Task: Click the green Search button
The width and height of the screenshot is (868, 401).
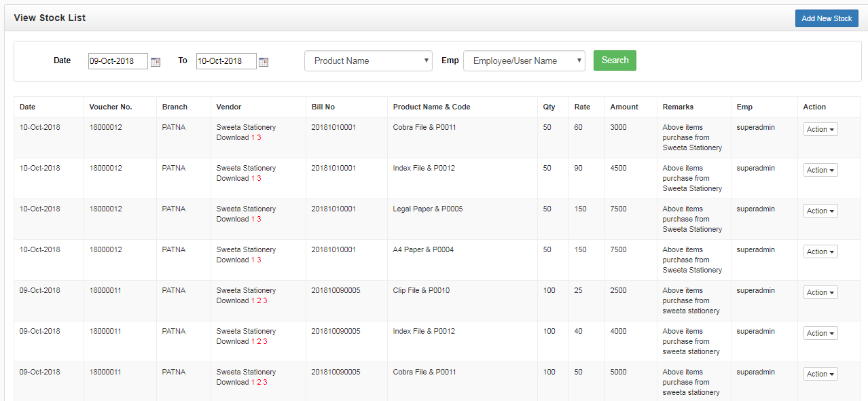Action: pyautogui.click(x=615, y=60)
